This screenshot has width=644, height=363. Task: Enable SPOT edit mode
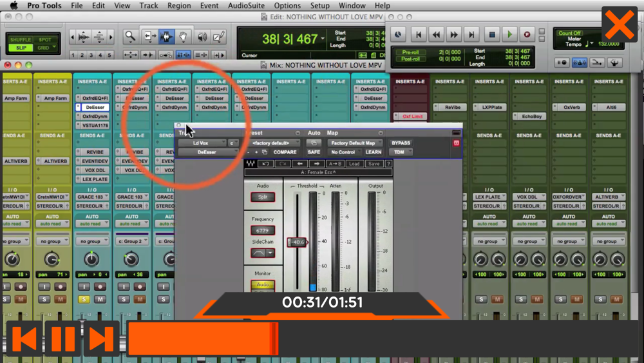[45, 39]
